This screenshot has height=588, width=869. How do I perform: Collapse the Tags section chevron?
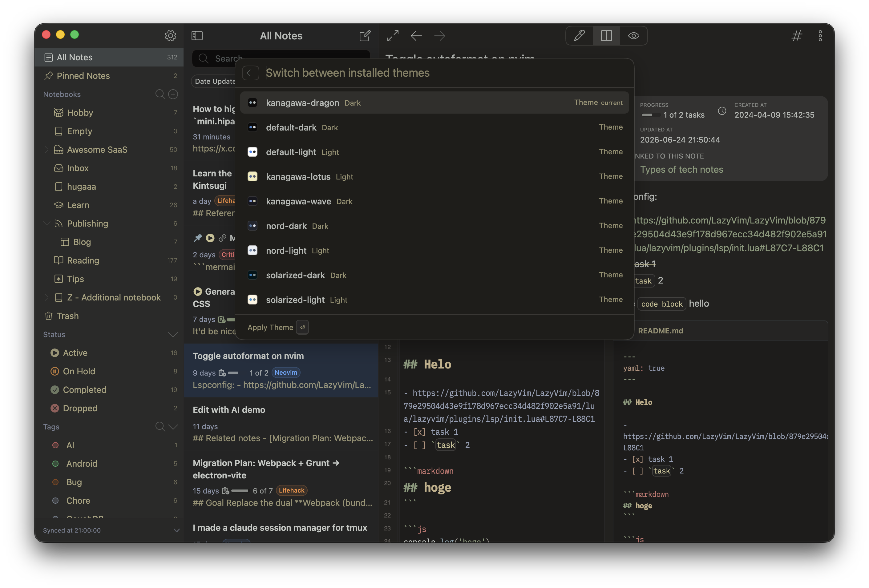tap(173, 426)
